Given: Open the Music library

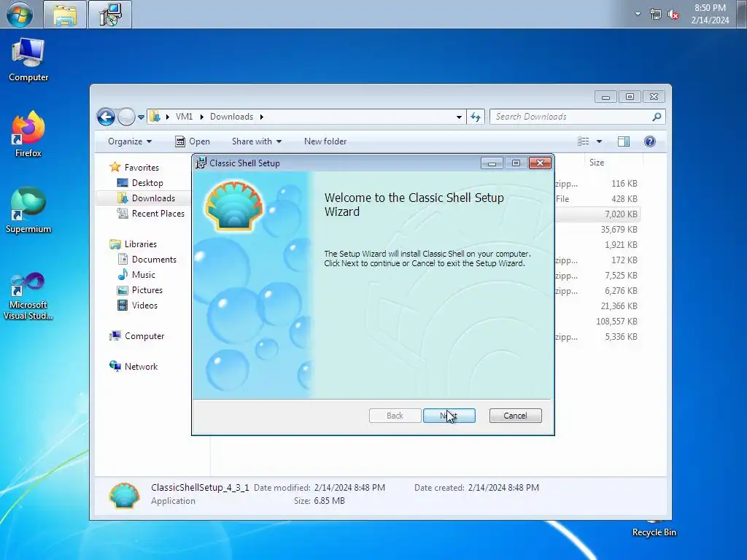Looking at the screenshot, I should (x=144, y=275).
